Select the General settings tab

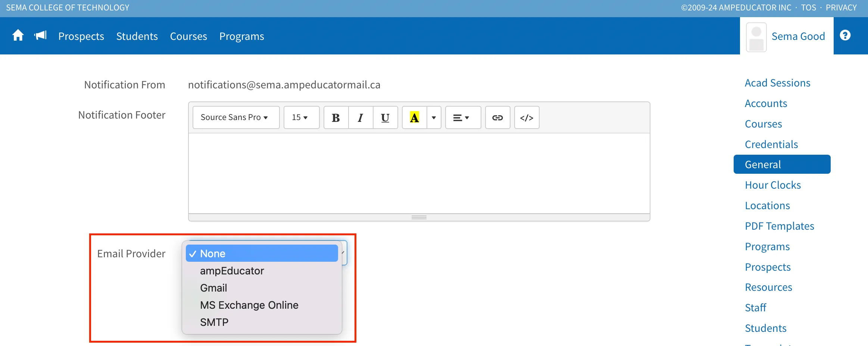coord(782,164)
